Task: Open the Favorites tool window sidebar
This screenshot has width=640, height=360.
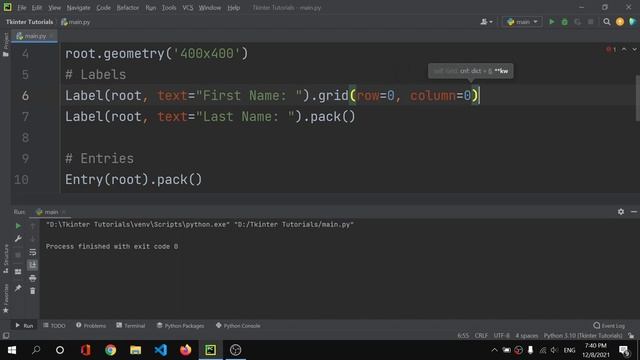Action: coord(5,298)
